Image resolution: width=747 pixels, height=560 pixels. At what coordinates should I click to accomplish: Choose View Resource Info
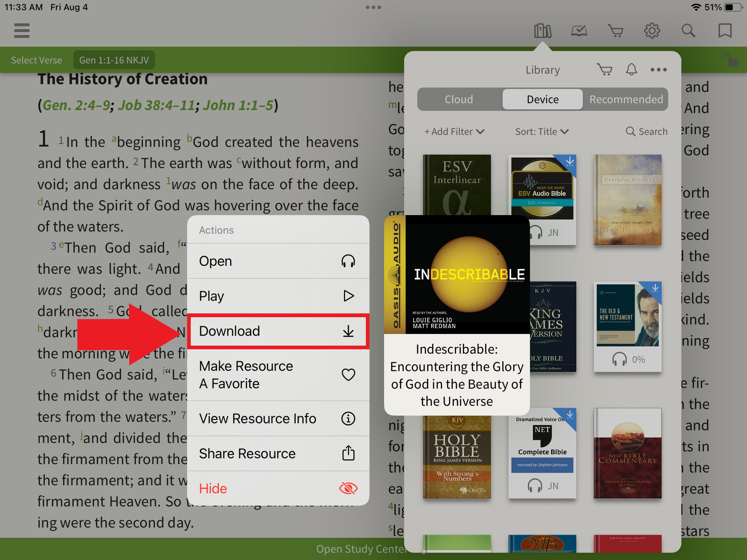[278, 419]
